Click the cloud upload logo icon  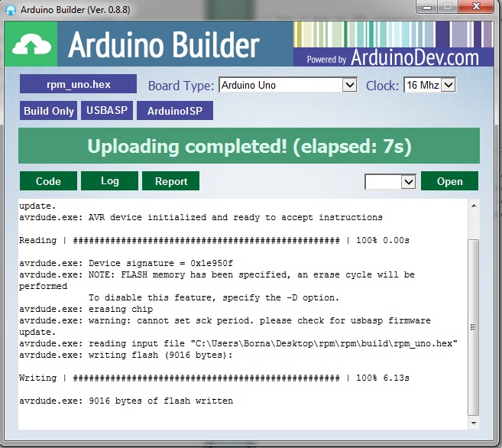click(31, 44)
